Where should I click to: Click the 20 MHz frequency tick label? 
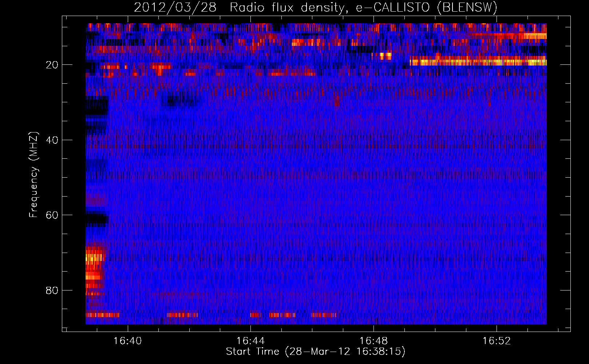(x=52, y=65)
